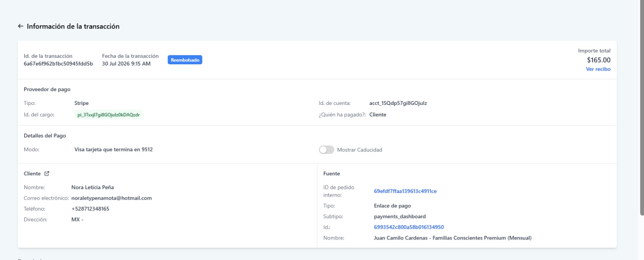Open the client profile external link icon
The height and width of the screenshot is (260, 644).
47,174
